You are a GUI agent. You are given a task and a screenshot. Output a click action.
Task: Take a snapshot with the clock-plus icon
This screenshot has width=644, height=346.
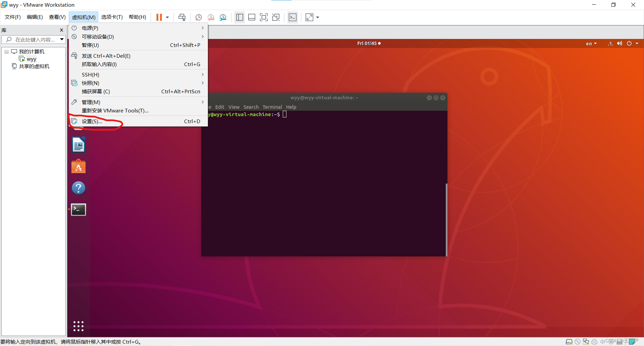[x=198, y=17]
